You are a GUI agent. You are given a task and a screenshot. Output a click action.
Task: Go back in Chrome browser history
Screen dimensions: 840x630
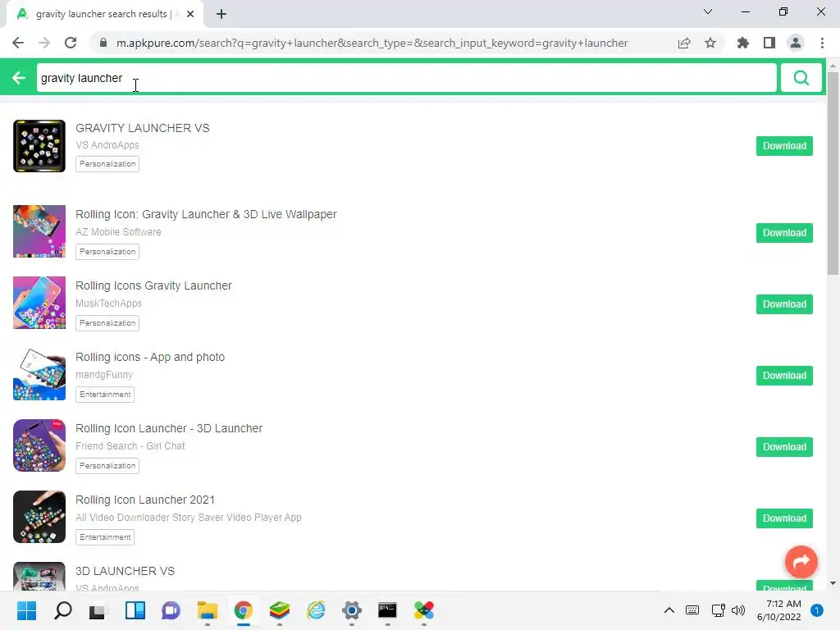18,43
